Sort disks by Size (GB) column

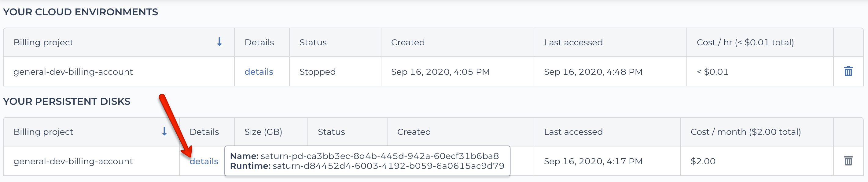click(x=263, y=132)
